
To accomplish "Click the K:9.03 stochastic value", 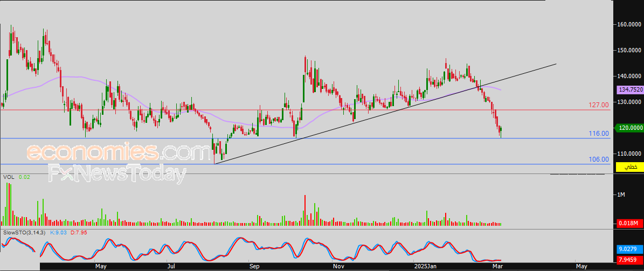I will pos(59,232).
